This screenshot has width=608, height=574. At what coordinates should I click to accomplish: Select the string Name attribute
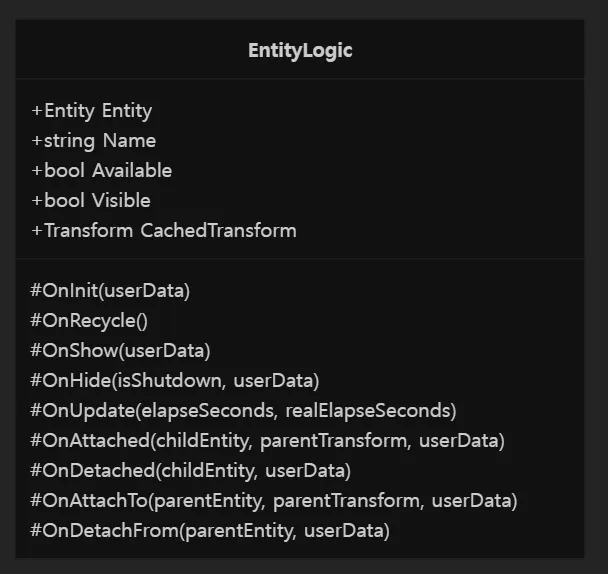93,141
